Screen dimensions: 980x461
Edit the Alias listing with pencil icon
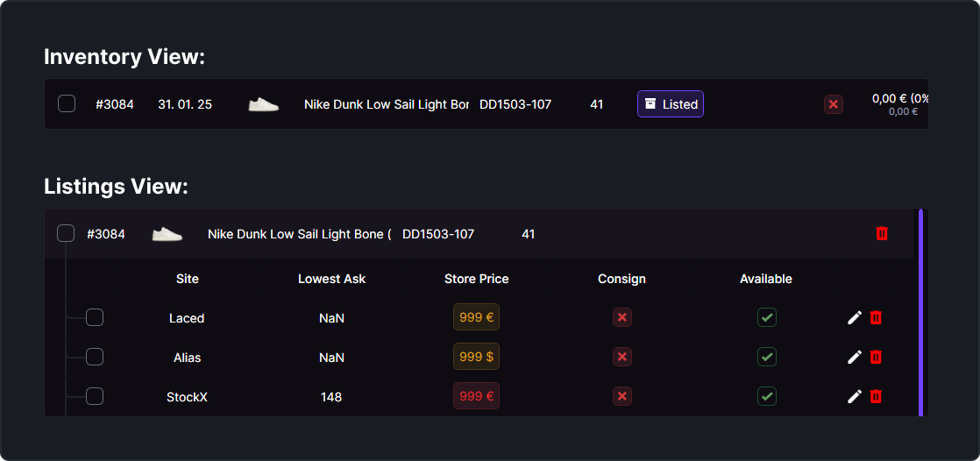pyautogui.click(x=855, y=357)
